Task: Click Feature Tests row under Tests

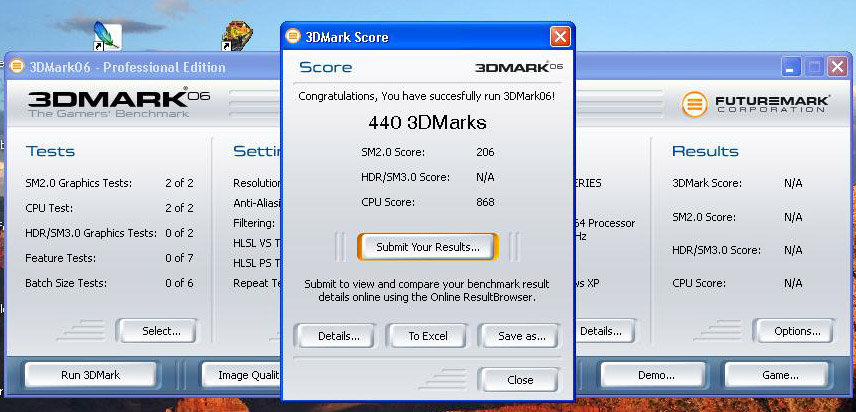Action: point(109,258)
